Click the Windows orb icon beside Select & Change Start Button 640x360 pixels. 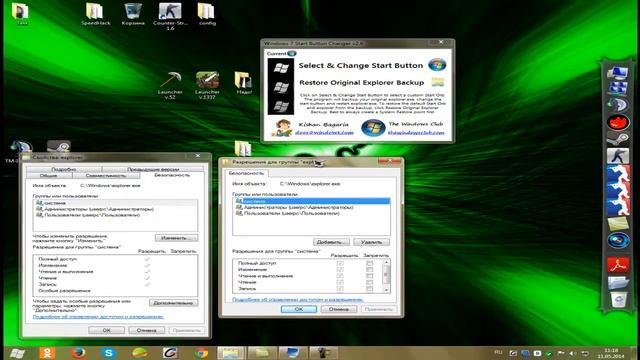pyautogui.click(x=437, y=65)
